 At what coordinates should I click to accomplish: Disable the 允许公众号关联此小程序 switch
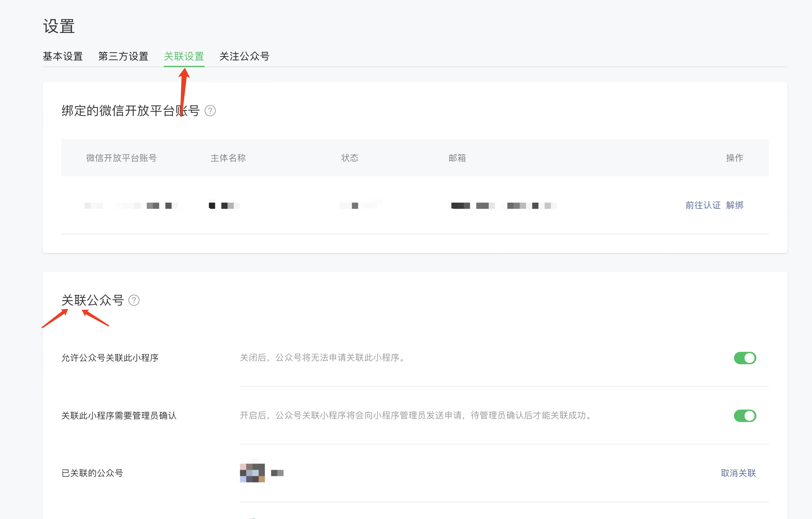745,358
